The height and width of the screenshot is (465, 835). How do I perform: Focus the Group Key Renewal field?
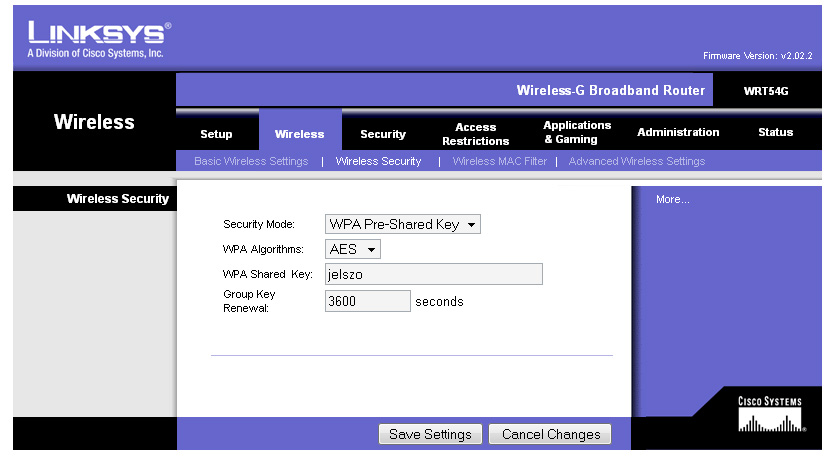(x=367, y=301)
